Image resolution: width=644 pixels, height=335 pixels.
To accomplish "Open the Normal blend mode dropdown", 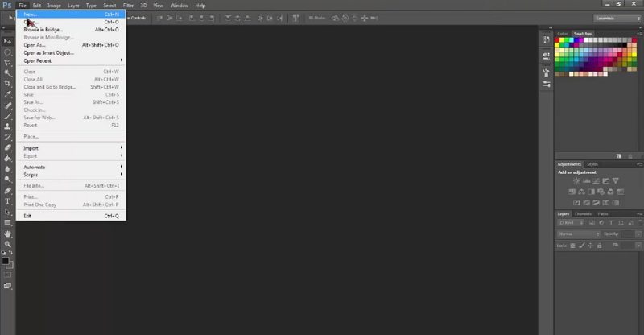I will pyautogui.click(x=579, y=234).
